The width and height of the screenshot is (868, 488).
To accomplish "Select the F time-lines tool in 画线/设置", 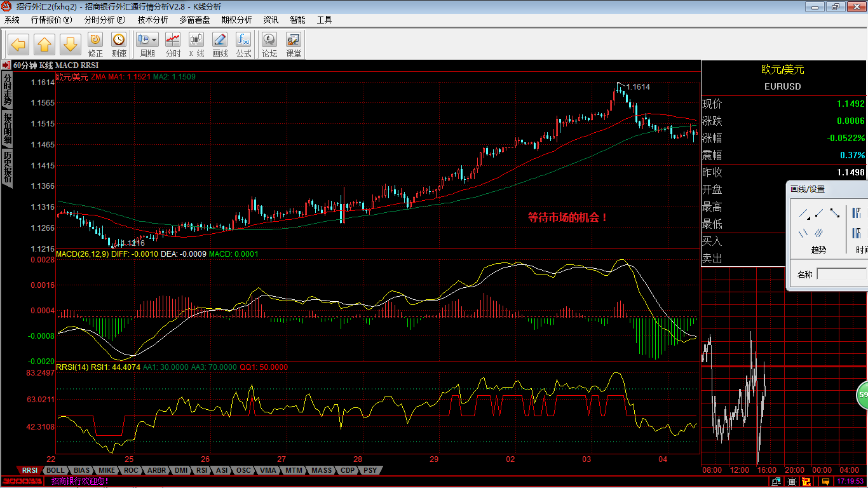I will (x=857, y=212).
